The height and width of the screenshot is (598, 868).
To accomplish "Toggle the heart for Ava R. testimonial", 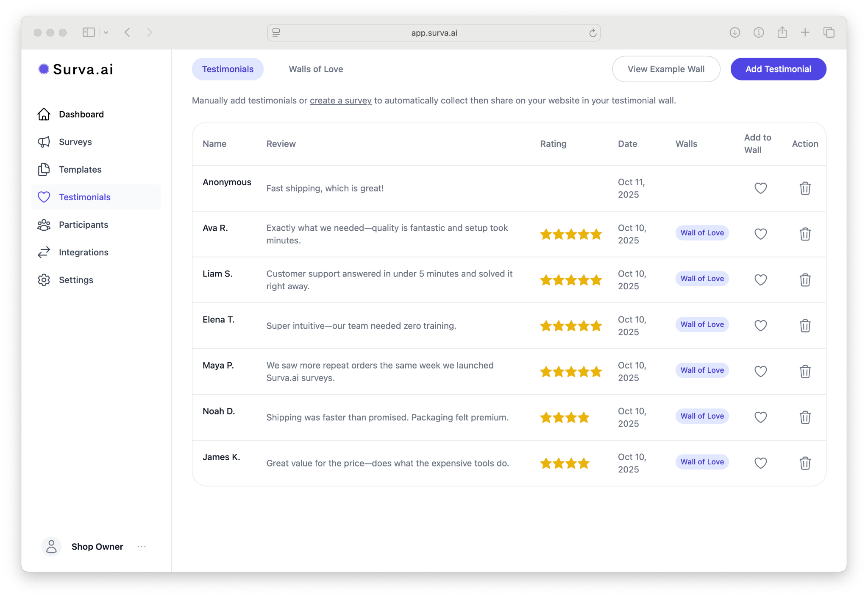I will pos(760,234).
